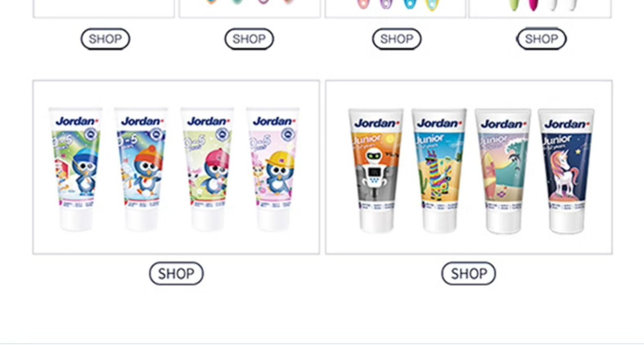Open the surfboard wave Junior toothpaste tube

coord(503,171)
